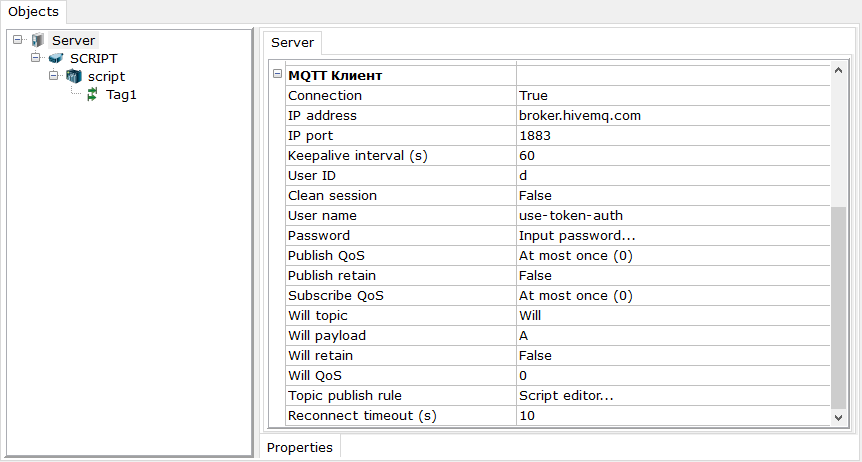Collapse the SCRIPT tree node
The image size is (862, 462).
tap(36, 57)
